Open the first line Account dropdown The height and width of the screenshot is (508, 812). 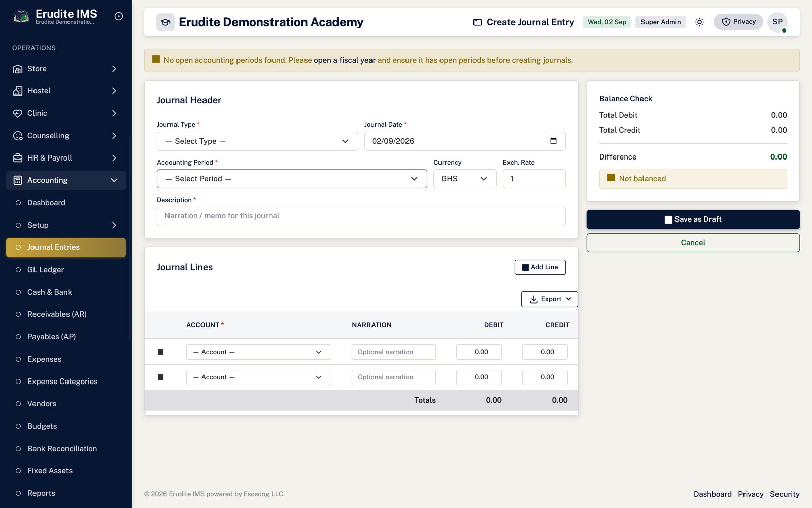coord(259,352)
